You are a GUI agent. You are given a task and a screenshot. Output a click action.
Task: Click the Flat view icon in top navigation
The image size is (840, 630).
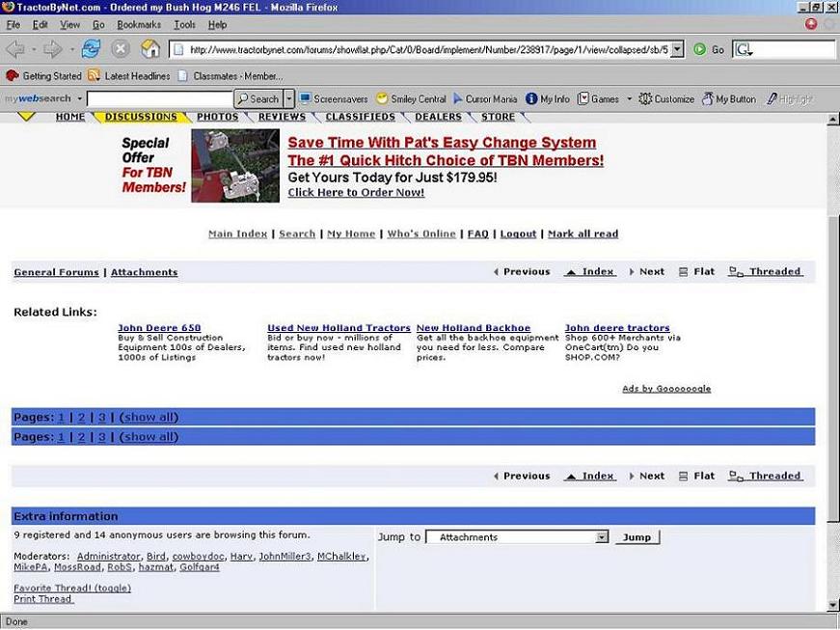[x=683, y=272]
